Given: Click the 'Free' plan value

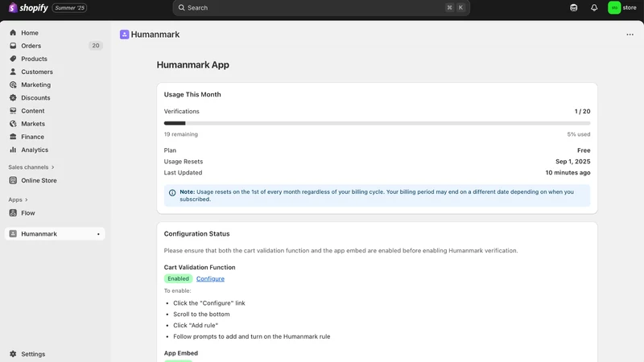Looking at the screenshot, I should pos(584,150).
